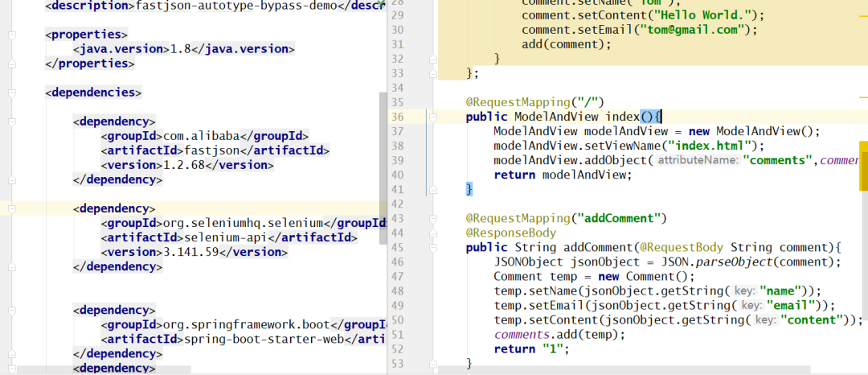Click the pom.xml pane vertical scrollbar thumb
Screen dimensions: 868x375
tap(383, 168)
